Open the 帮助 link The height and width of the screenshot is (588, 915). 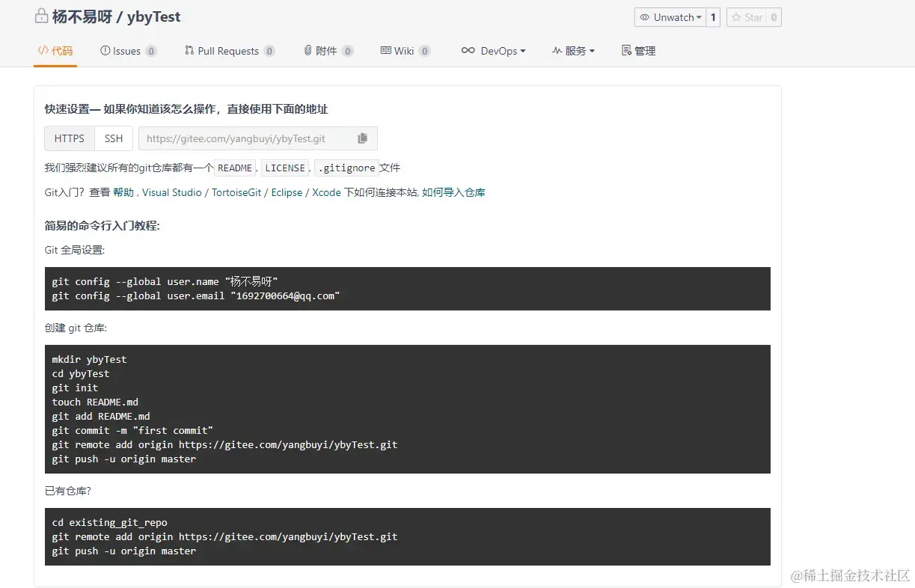click(123, 192)
